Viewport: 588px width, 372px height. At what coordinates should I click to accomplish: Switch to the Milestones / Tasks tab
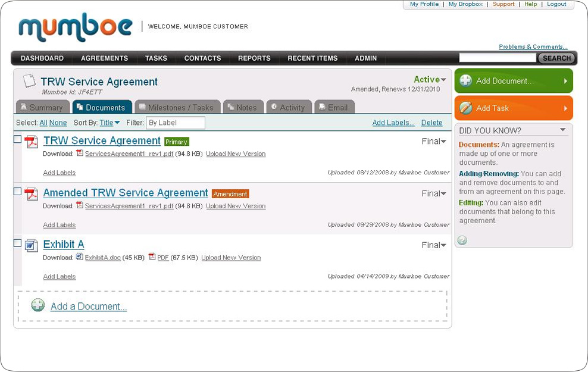click(177, 107)
